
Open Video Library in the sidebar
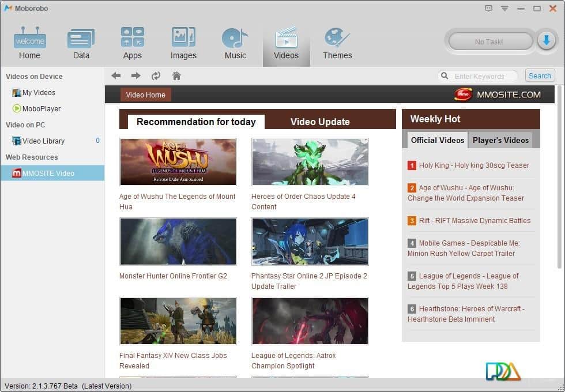point(43,141)
